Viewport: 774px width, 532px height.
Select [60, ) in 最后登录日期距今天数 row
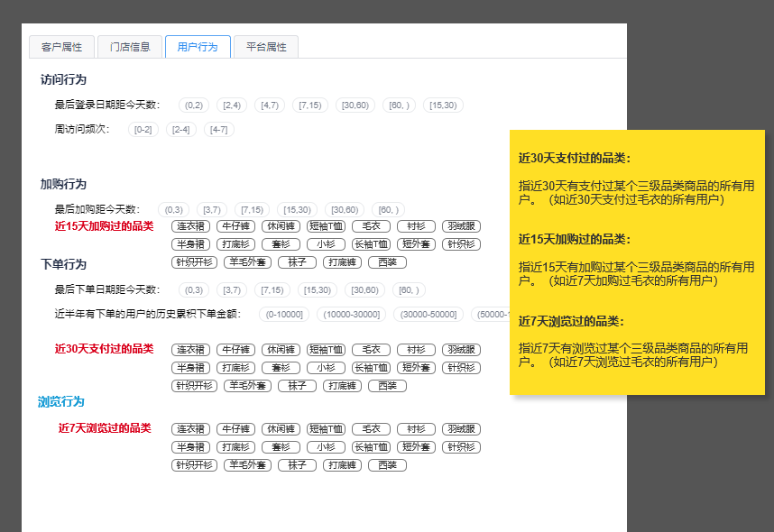[x=400, y=105]
